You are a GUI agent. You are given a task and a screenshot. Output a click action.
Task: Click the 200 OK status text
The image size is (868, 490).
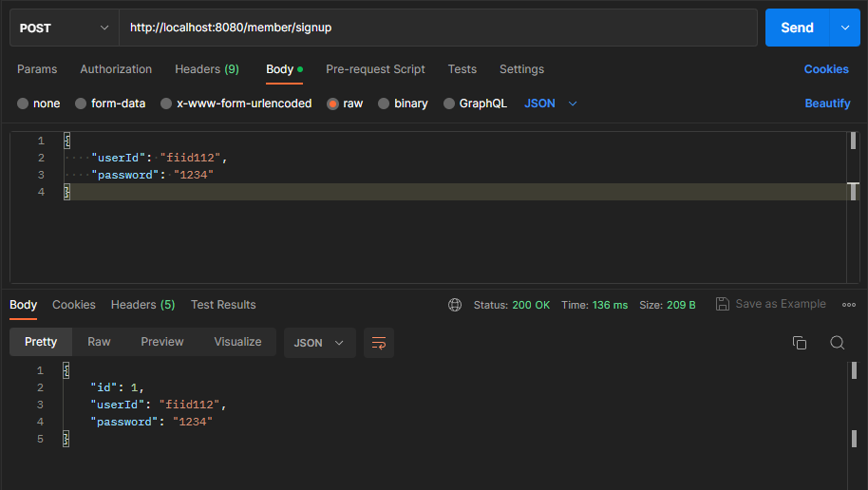[531, 305]
